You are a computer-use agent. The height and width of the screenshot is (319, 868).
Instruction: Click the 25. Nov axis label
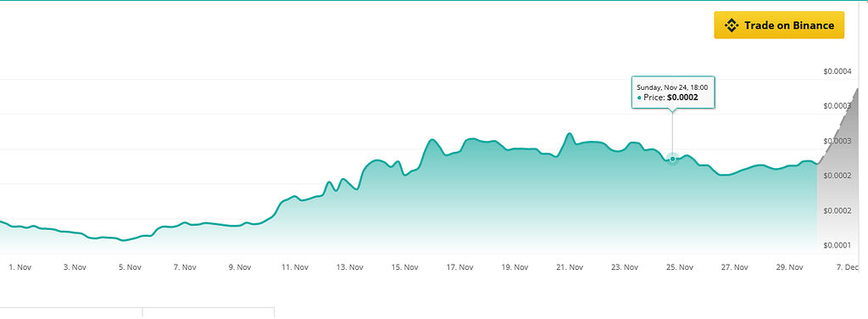679,267
